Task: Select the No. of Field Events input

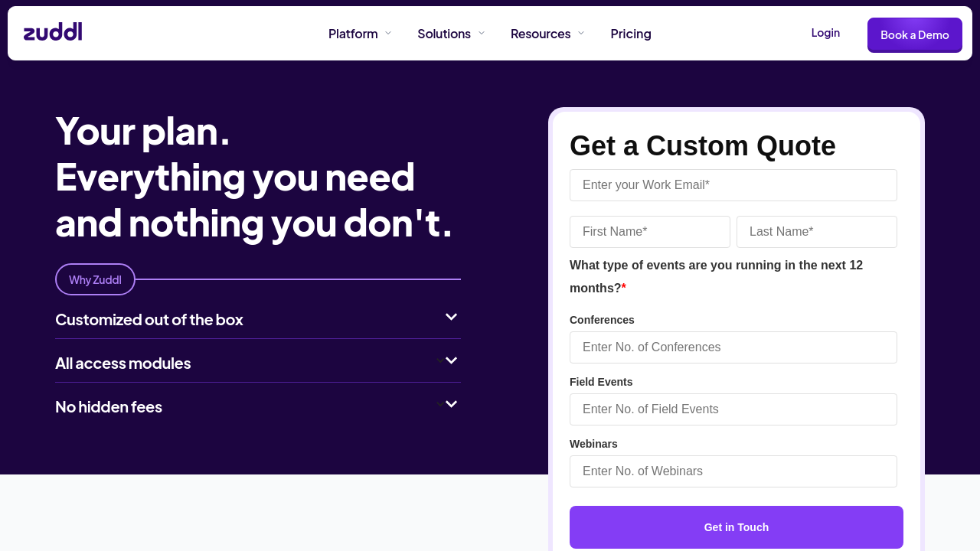Action: [x=733, y=409]
